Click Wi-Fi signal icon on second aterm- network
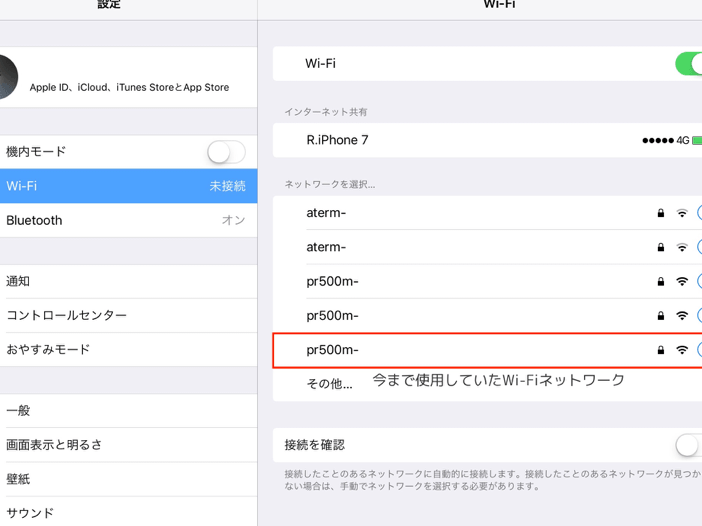 coord(682,247)
